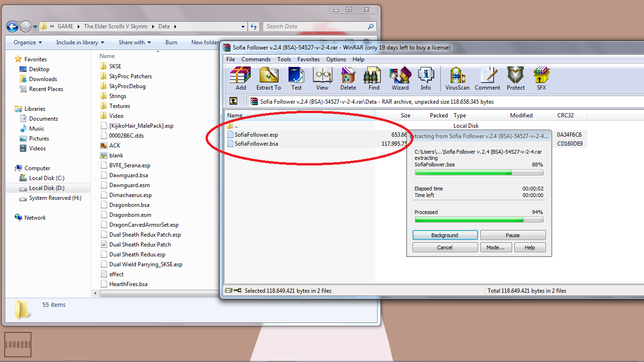Viewport: 644px width, 362px height.
Task: Click the Background button in extraction dialog
Action: click(x=445, y=235)
